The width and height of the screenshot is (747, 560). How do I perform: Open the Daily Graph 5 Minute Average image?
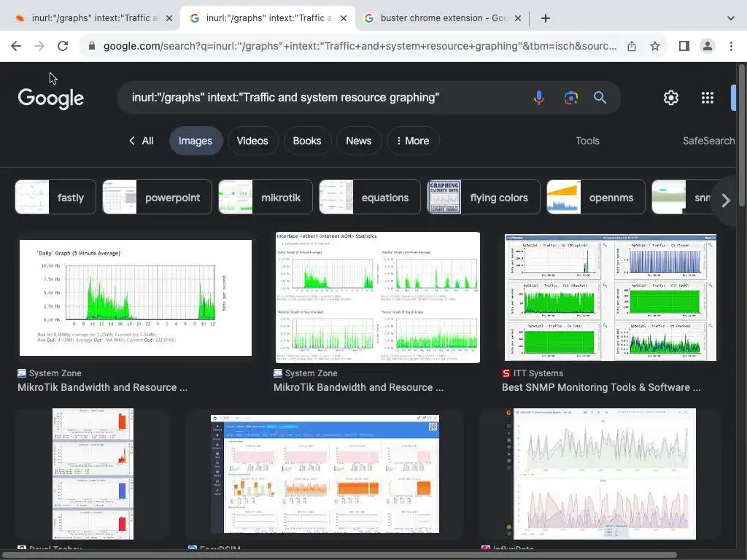(x=135, y=297)
